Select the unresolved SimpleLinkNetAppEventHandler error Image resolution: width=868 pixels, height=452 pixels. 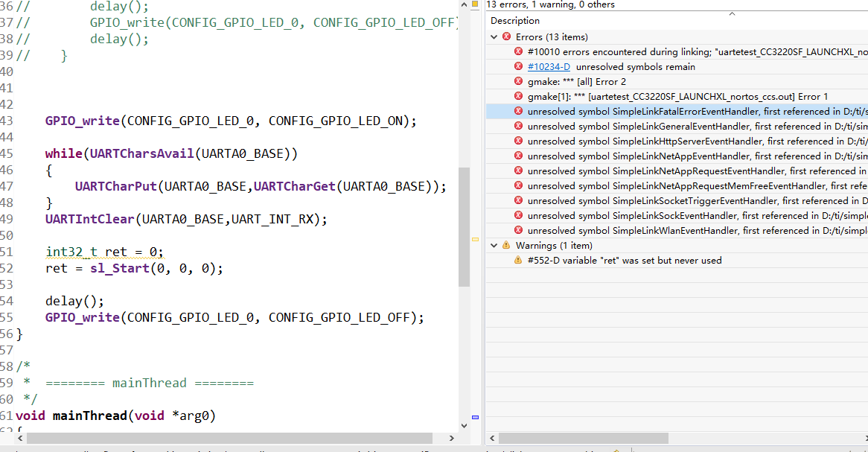(677, 157)
